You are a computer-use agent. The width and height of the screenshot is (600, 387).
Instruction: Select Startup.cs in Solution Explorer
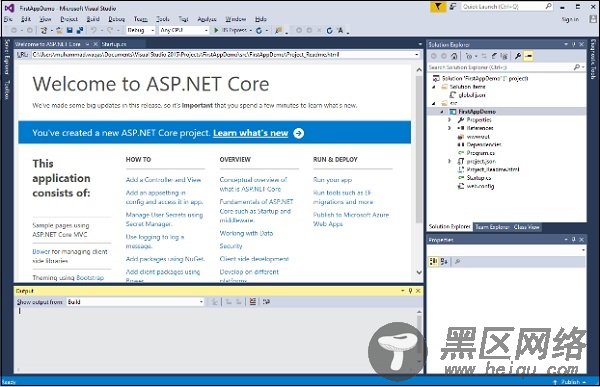478,178
